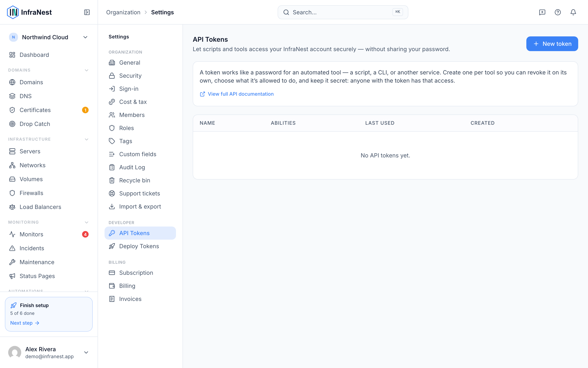
Task: Open Cost & tax settings
Action: pos(140,102)
